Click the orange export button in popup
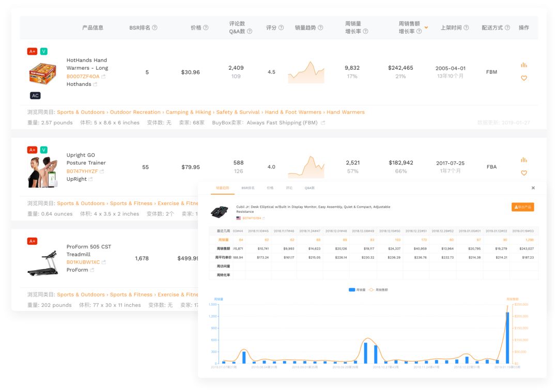 coord(522,207)
